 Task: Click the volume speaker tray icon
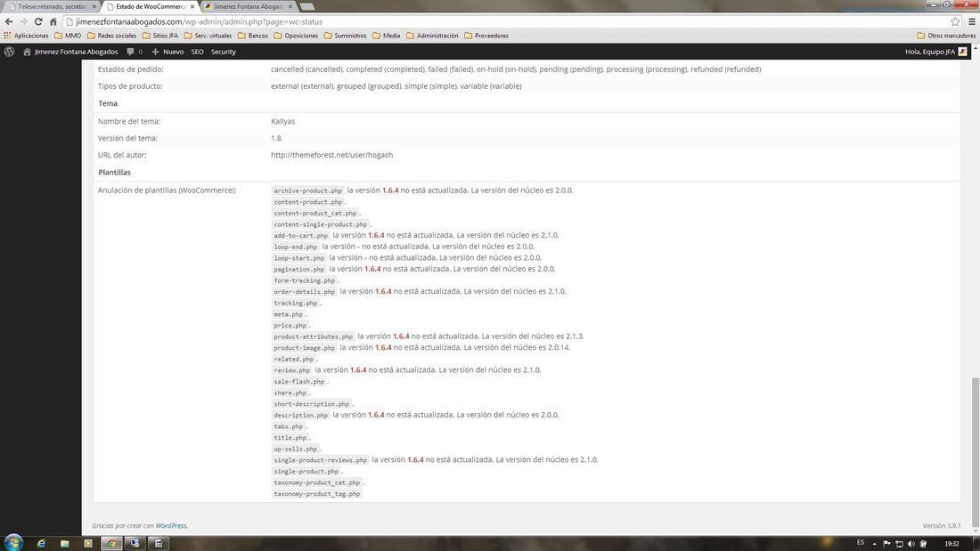tap(911, 544)
